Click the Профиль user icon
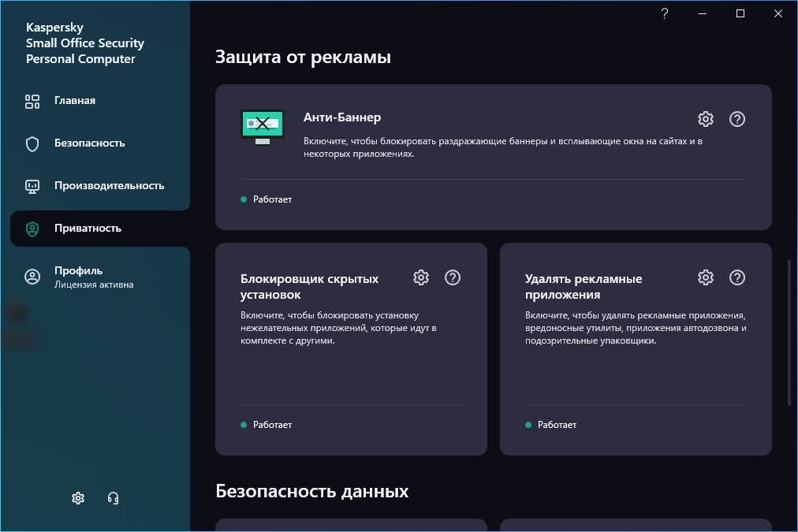 32,277
